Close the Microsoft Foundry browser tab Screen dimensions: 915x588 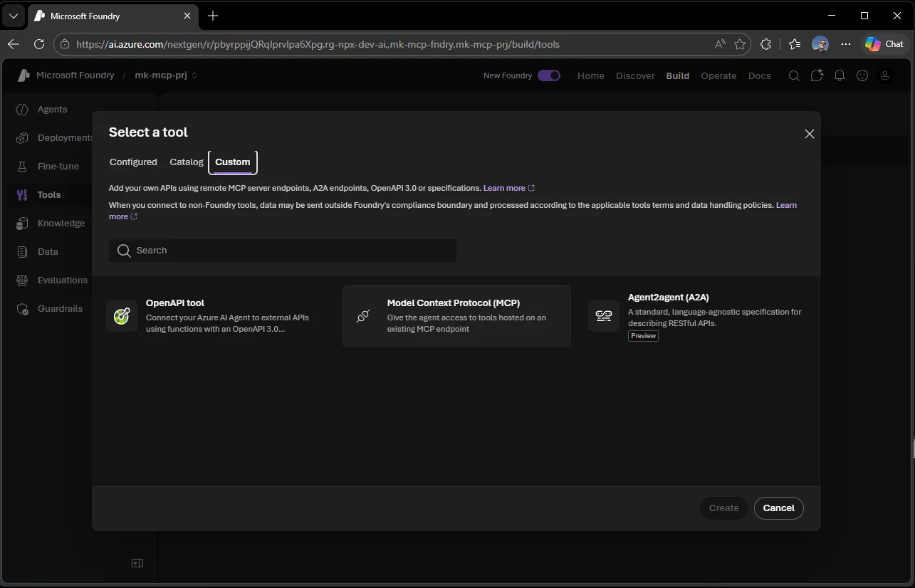point(187,16)
